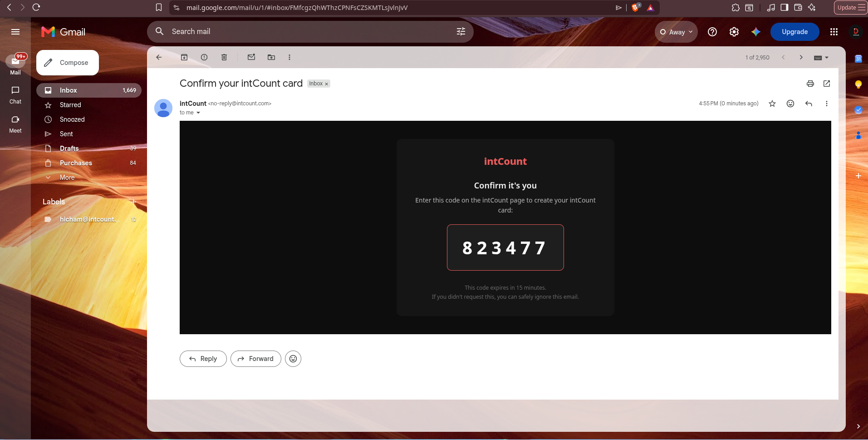
Task: Mark this email as unread
Action: point(251,57)
